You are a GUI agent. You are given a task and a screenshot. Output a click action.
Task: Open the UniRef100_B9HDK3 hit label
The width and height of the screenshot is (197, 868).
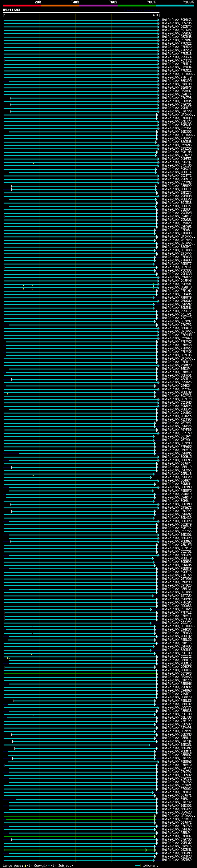(176, 20)
